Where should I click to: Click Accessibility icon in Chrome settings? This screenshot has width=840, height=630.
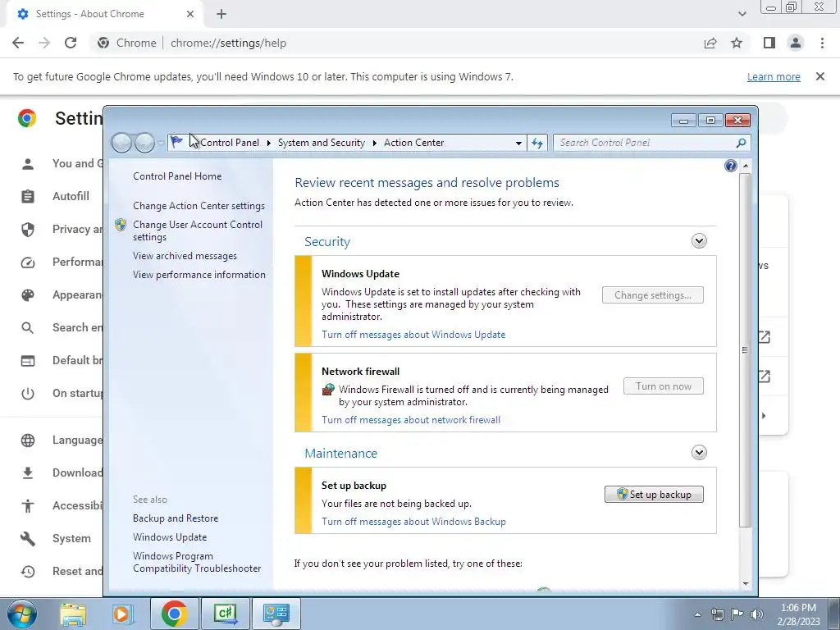(x=28, y=505)
